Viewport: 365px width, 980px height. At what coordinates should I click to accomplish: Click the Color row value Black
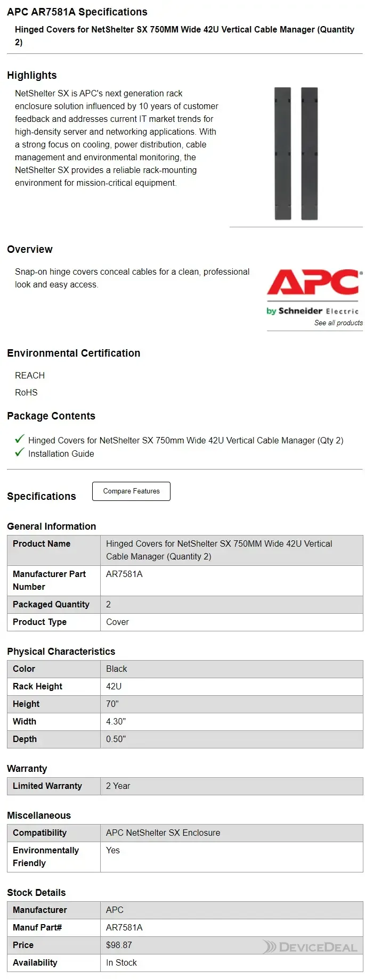(116, 669)
